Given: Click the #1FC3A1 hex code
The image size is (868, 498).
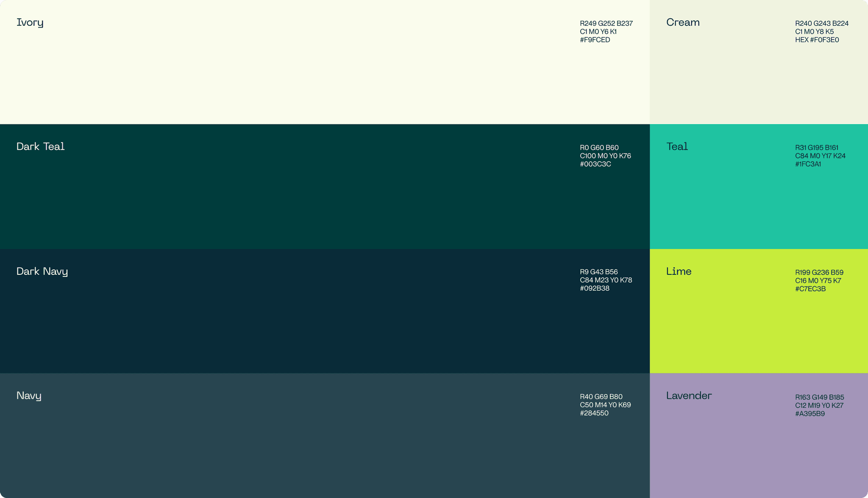Looking at the screenshot, I should 808,164.
